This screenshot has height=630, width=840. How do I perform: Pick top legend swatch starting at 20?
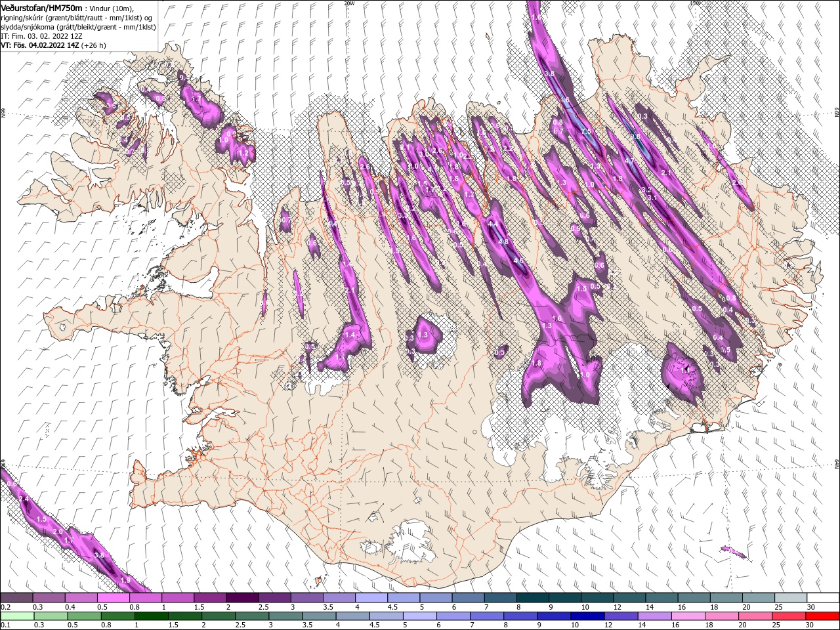click(x=759, y=598)
